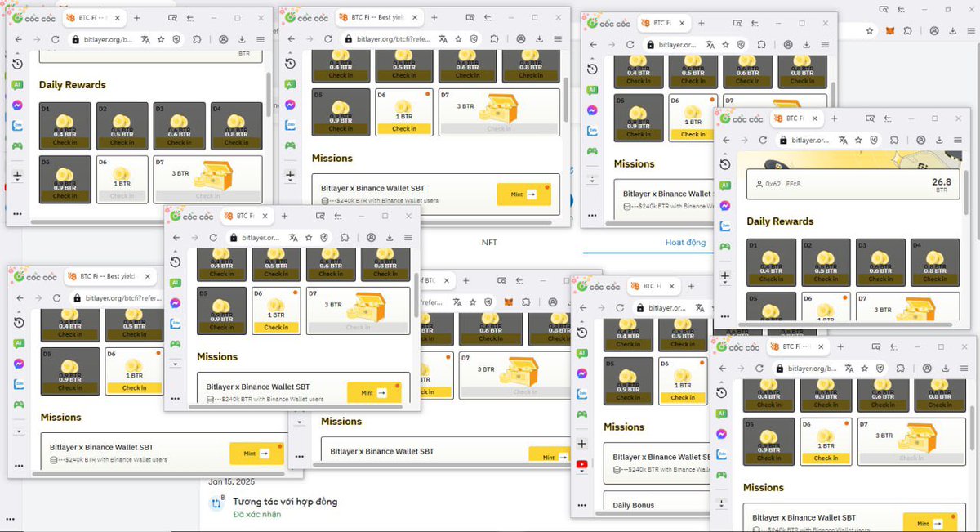The width and height of the screenshot is (980, 532).
Task: Open Messenger in bottom-left window sidebar
Action: (x=19, y=364)
